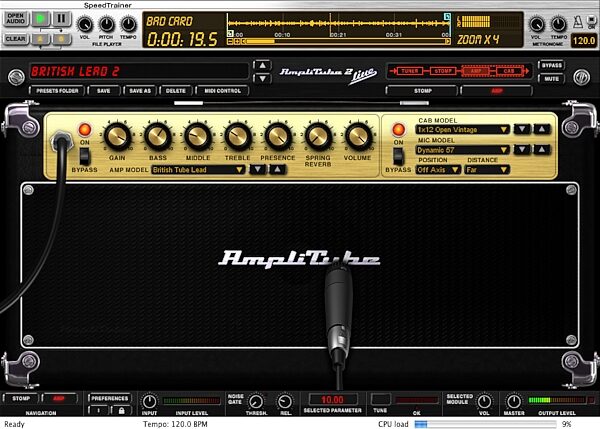Image resolution: width=600 pixels, height=429 pixels.
Task: Click the green play button in File Player
Action: tap(41, 18)
